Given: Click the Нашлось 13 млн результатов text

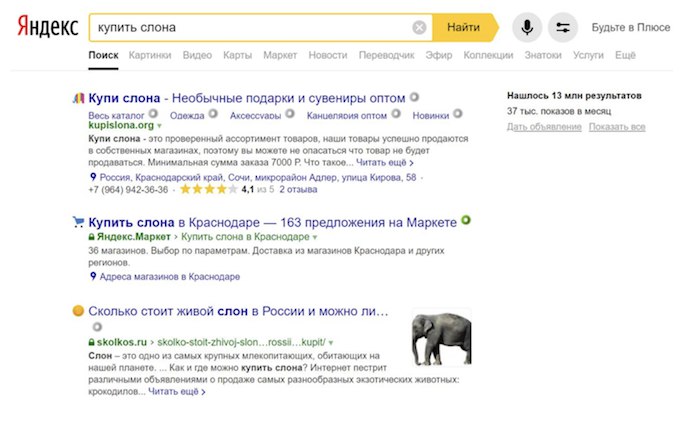Looking at the screenshot, I should 574,96.
